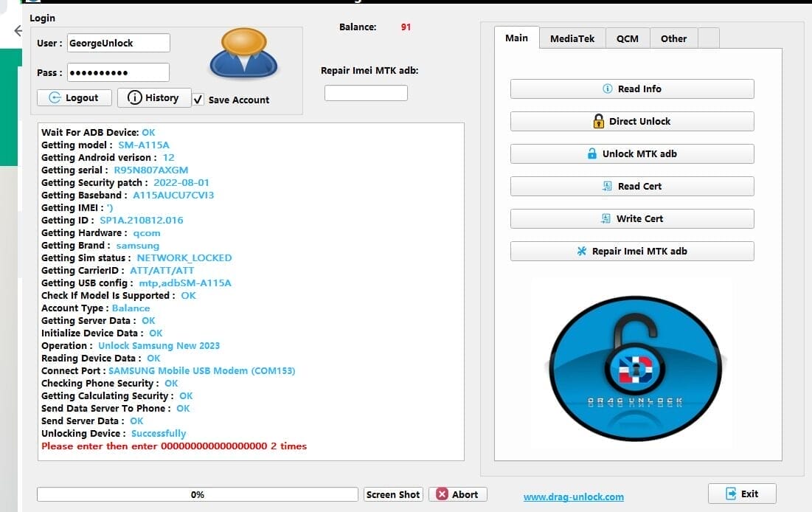The image size is (812, 512).
Task: Open the QCM tab
Action: (x=628, y=38)
